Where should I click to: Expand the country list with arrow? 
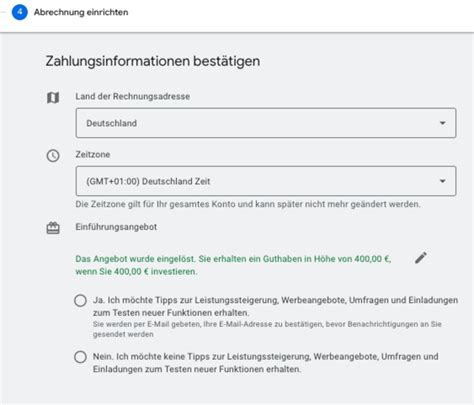(x=442, y=123)
